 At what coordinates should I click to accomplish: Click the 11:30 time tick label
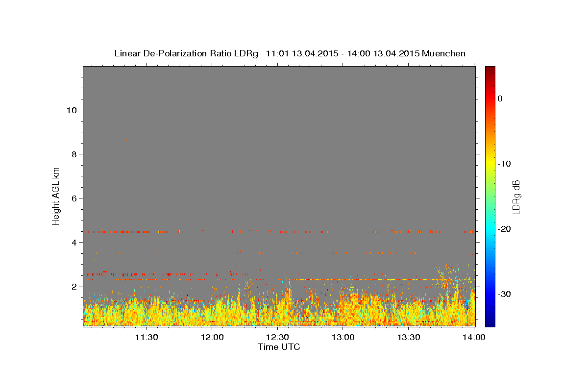tap(146, 337)
